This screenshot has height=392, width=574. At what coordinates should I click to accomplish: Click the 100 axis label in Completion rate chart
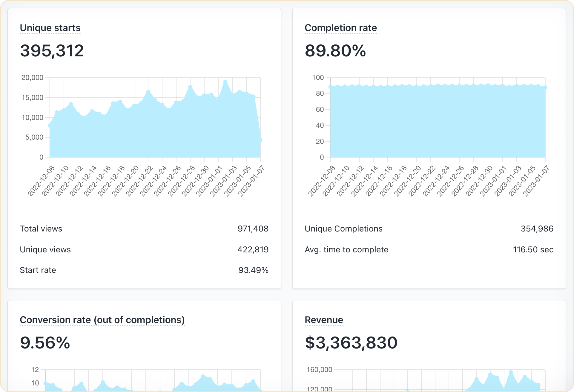pos(318,78)
